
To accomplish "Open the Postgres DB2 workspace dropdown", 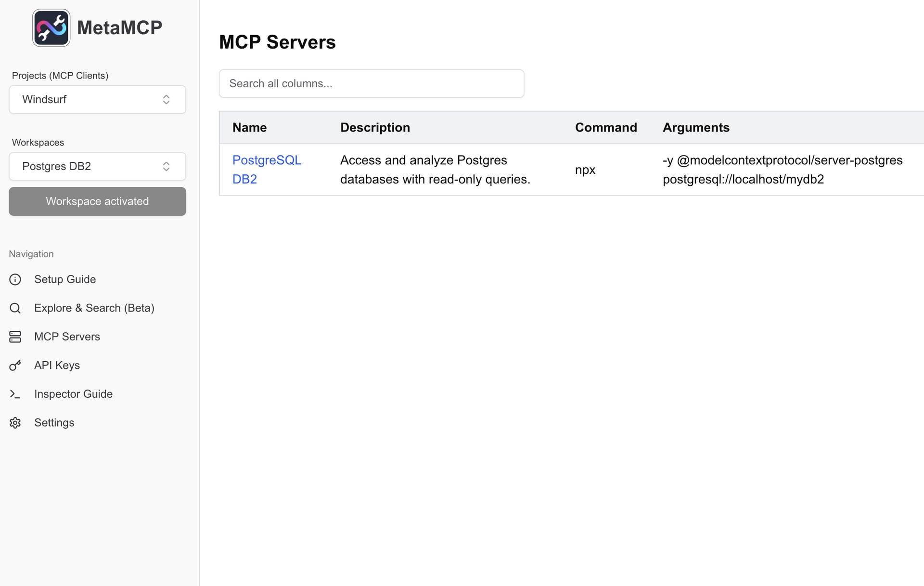I will point(97,167).
